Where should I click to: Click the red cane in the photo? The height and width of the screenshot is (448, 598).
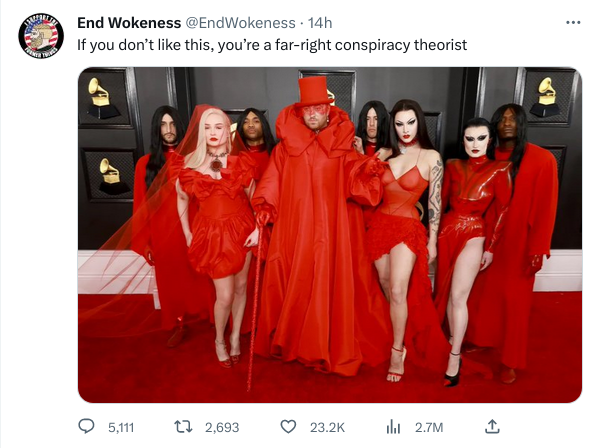tap(255, 301)
